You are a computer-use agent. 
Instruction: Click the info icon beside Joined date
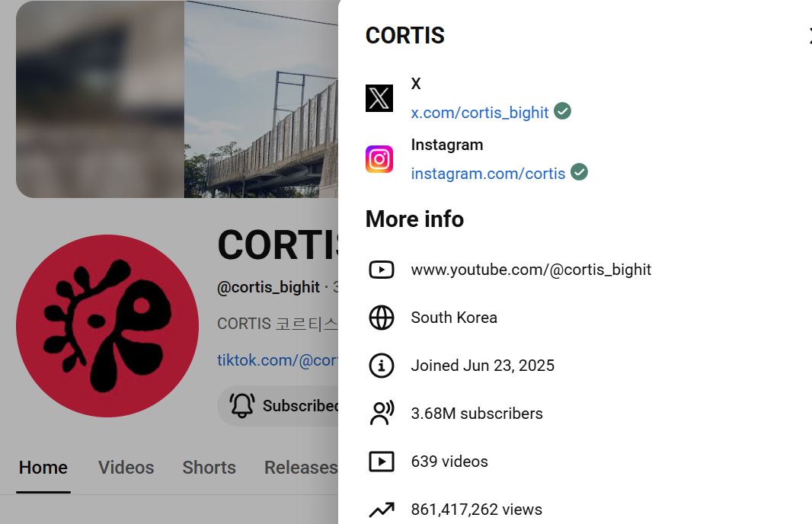(x=381, y=366)
